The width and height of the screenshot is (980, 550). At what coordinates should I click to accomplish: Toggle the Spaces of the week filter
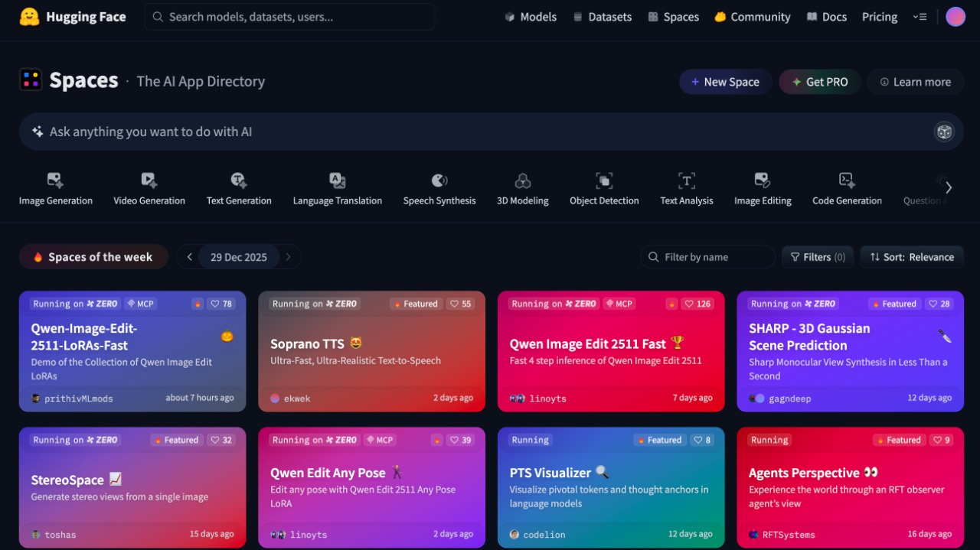point(93,257)
